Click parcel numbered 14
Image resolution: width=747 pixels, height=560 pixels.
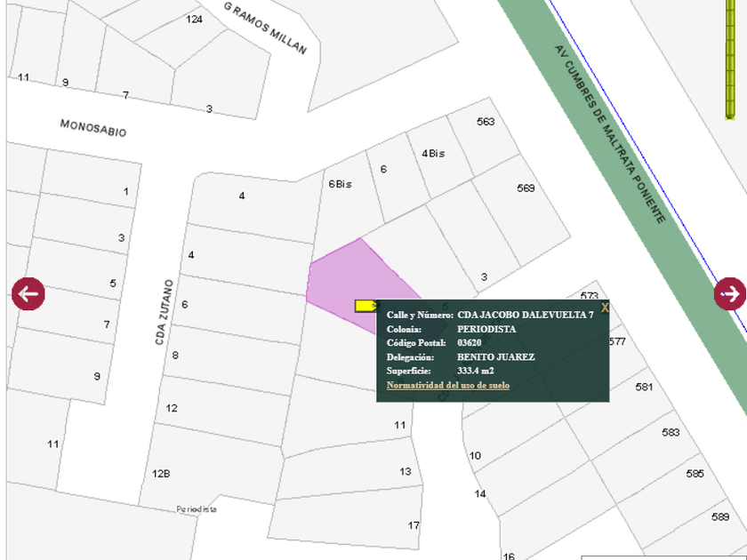479,494
